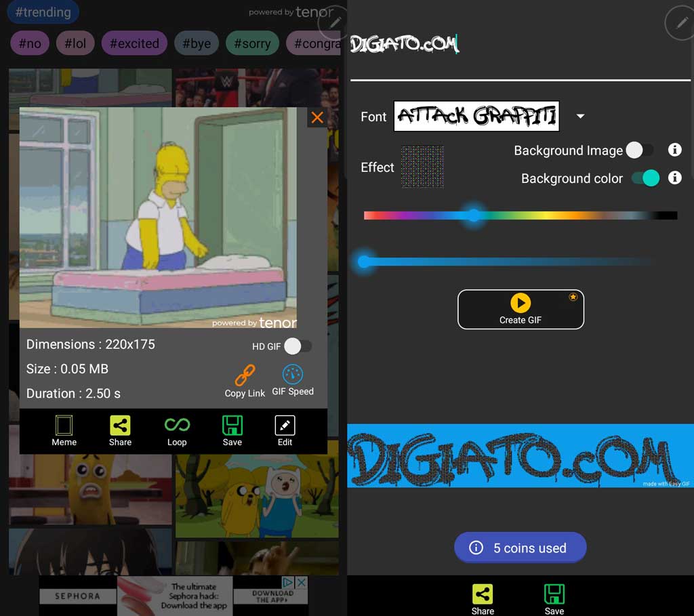Screen dimensions: 694x616
Task: Open the crying banana GIF thumbnail
Action: (90, 489)
